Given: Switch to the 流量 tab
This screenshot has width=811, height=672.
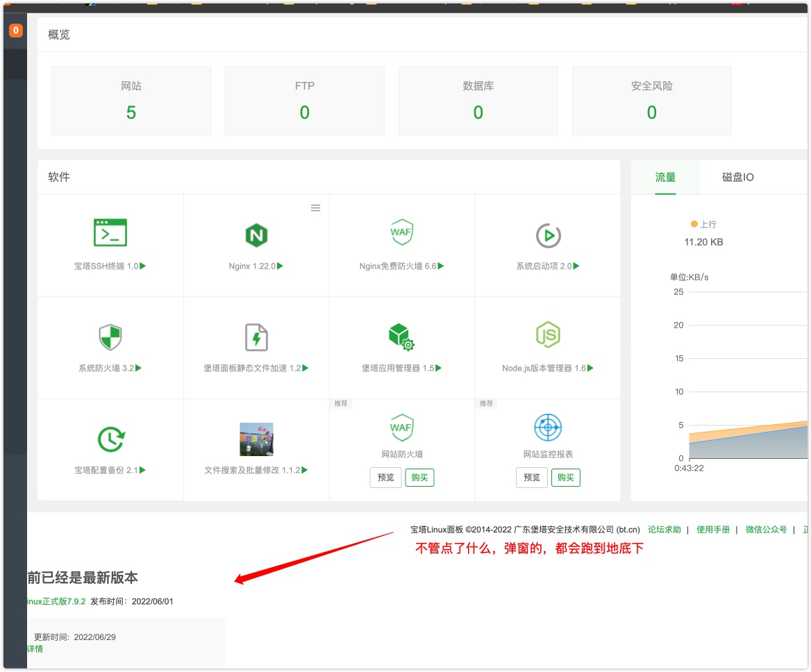Looking at the screenshot, I should (665, 177).
